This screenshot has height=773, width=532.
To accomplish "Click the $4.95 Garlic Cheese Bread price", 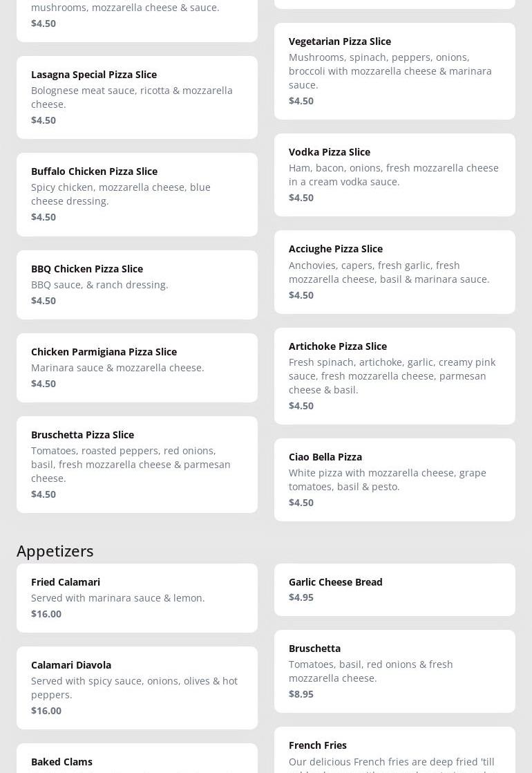I will (x=301, y=597).
